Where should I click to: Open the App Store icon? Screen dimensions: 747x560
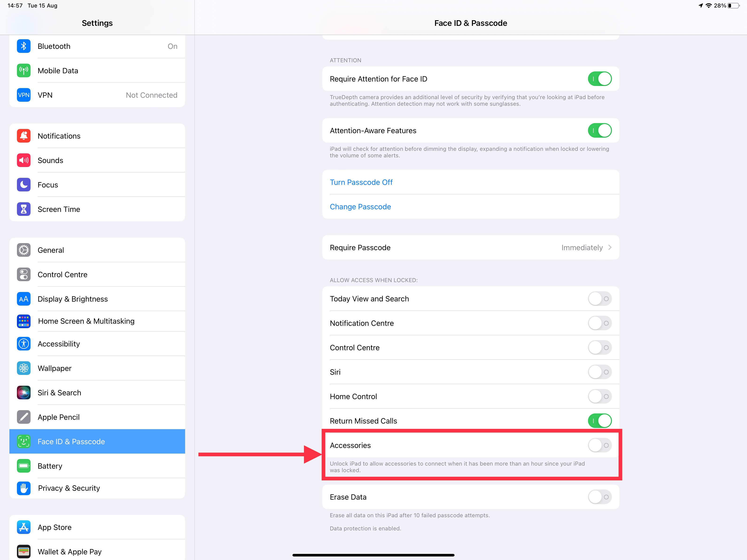pos(24,527)
